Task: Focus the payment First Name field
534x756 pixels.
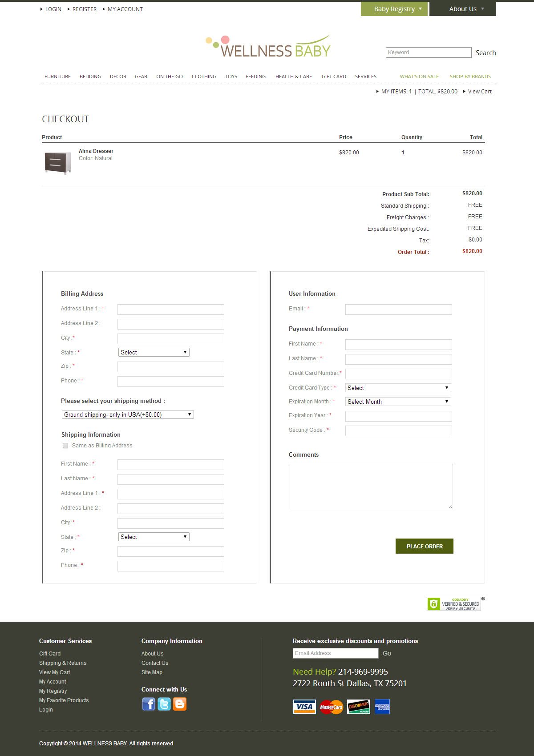Action: pos(399,345)
